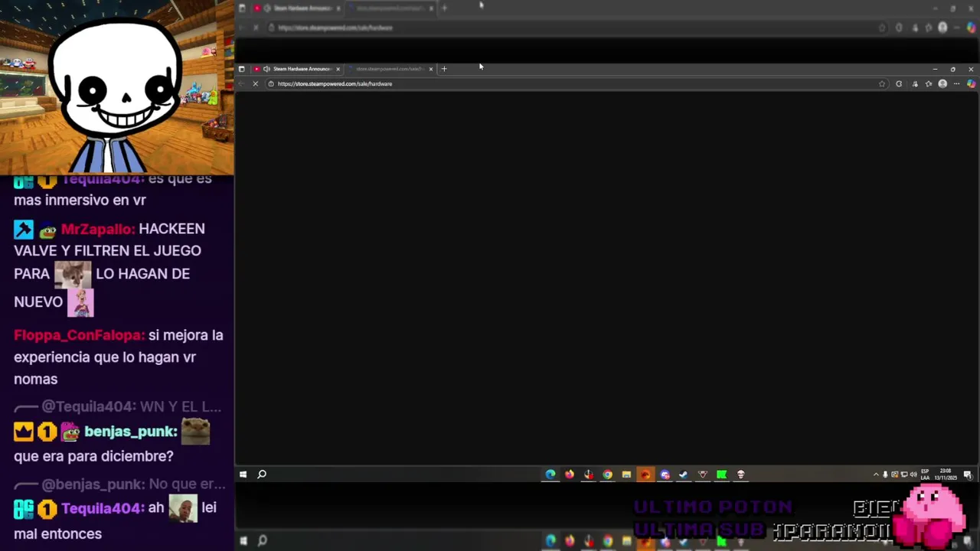This screenshot has height=551, width=980.
Task: Select the Steam Hardware Announcement tab in background window
Action: pyautogui.click(x=297, y=8)
